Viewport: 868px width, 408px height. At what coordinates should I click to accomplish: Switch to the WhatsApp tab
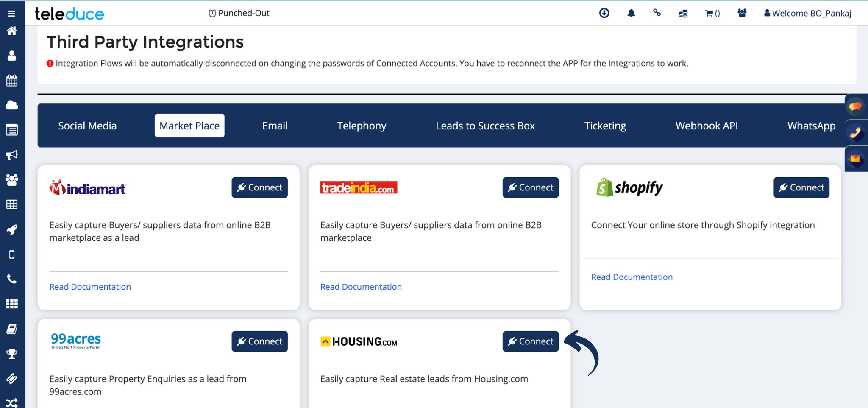(x=811, y=126)
